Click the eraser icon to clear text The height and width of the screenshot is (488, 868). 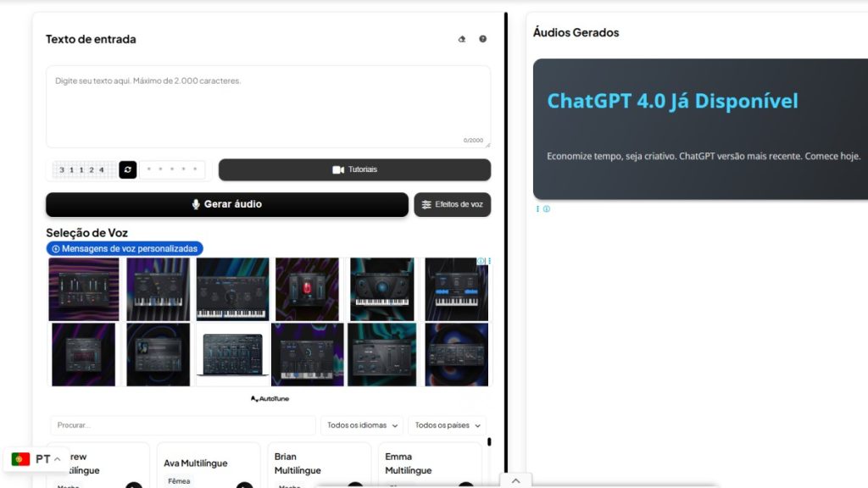tap(462, 39)
